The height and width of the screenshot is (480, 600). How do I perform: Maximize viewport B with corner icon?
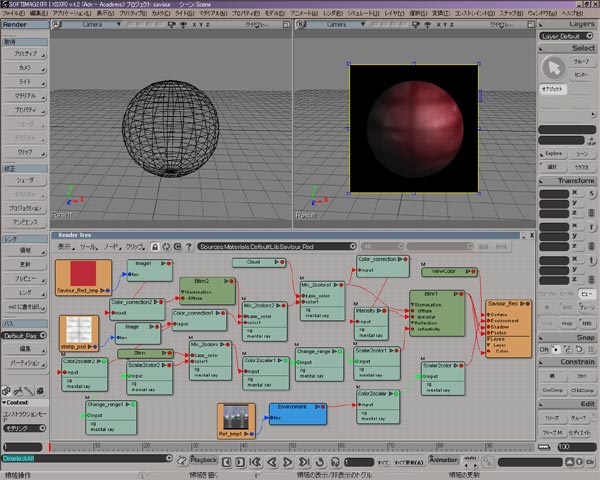531,24
